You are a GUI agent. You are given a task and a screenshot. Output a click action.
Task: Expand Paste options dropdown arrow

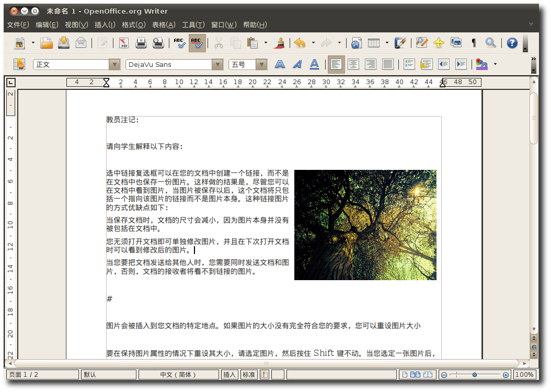pyautogui.click(x=266, y=43)
